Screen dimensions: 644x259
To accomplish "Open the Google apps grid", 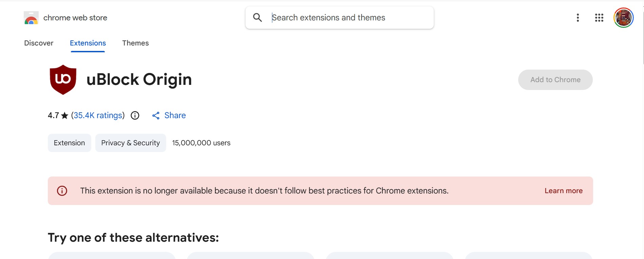I will (x=599, y=18).
